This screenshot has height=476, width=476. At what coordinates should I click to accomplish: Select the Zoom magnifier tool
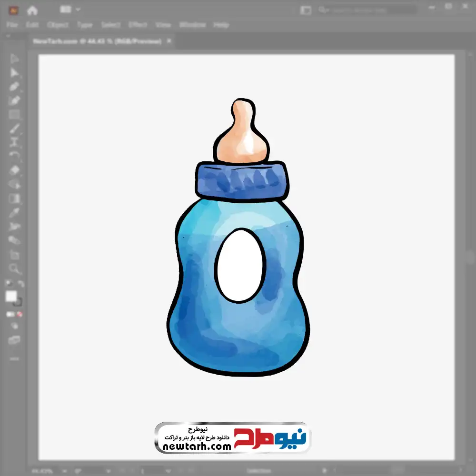tap(14, 268)
